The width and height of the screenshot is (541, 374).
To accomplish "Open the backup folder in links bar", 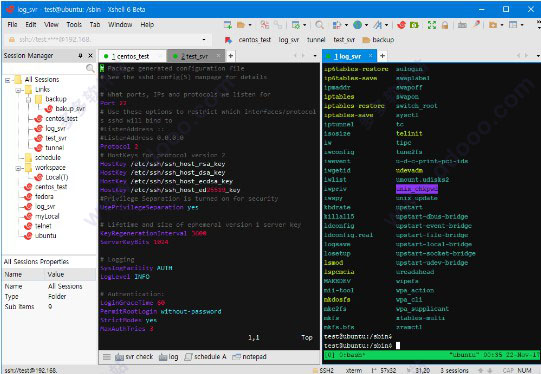I will (x=378, y=40).
